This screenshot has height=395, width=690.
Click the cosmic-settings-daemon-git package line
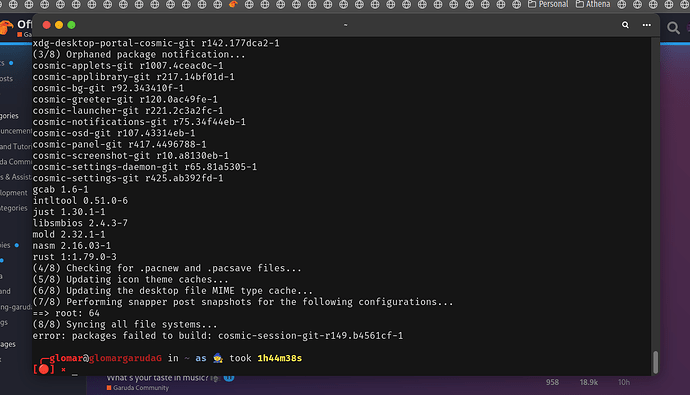coord(145,167)
